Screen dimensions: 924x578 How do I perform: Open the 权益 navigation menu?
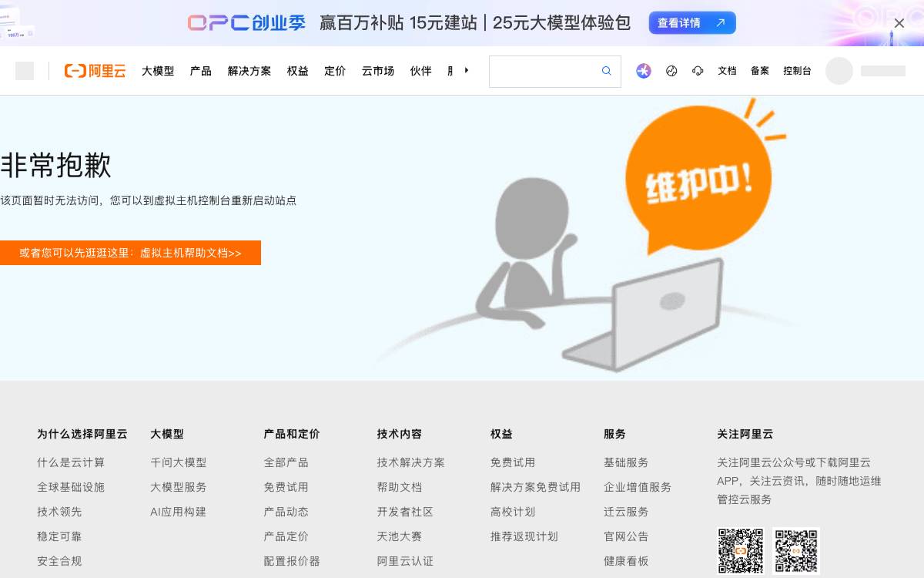coord(298,71)
